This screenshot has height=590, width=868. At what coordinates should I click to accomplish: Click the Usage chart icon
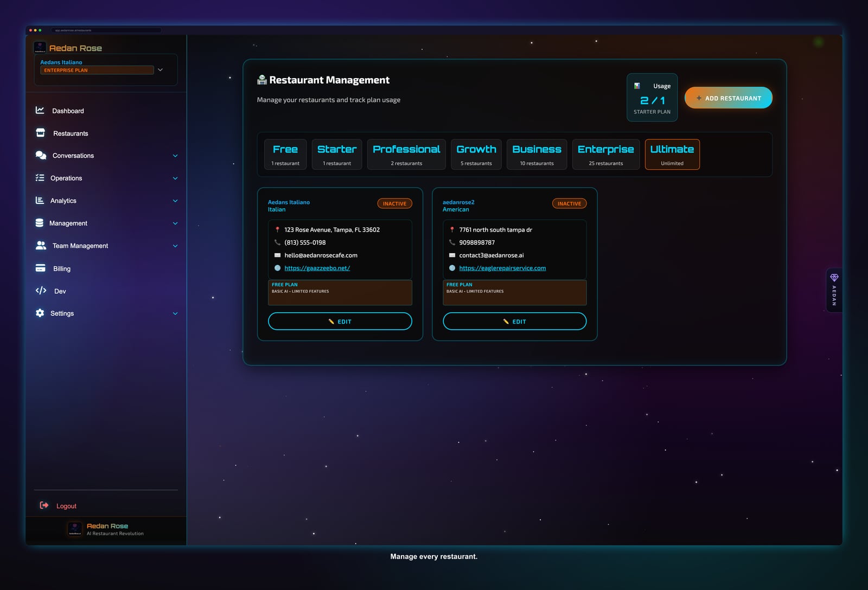click(x=637, y=86)
